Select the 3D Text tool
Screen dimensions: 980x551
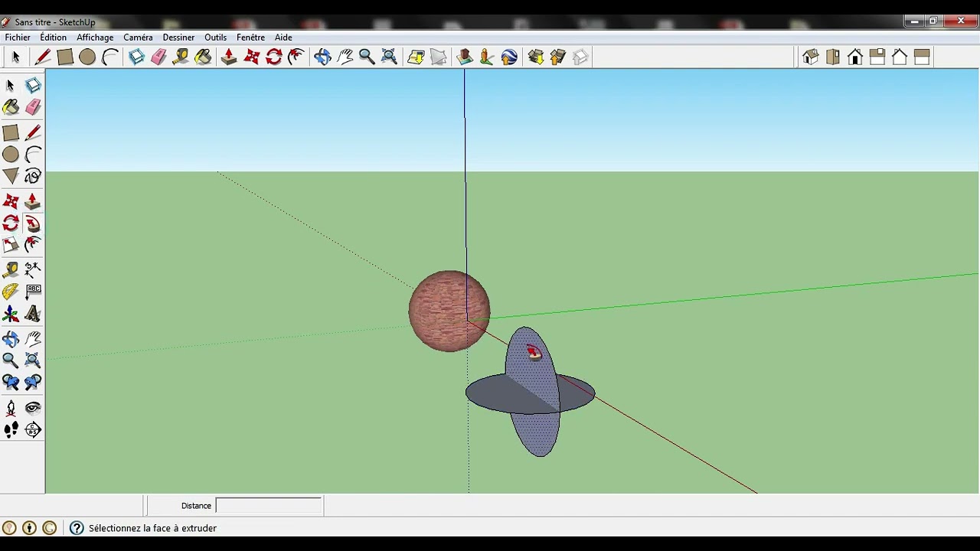(x=33, y=314)
